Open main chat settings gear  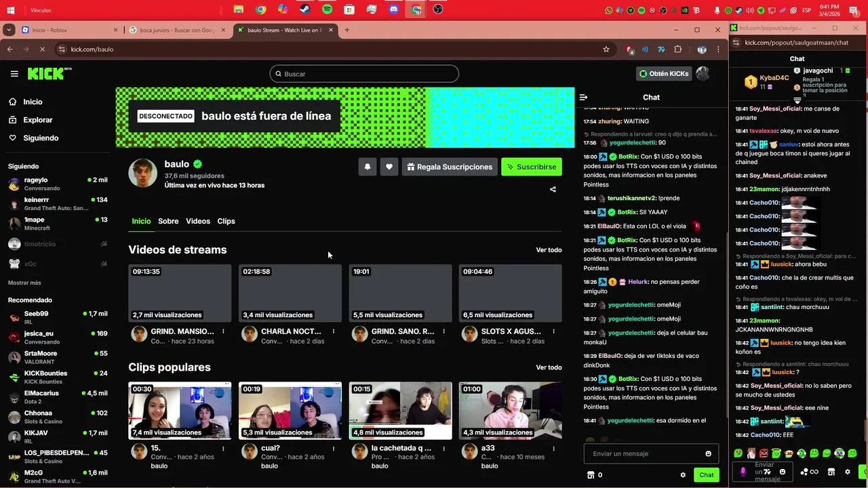[x=683, y=475]
